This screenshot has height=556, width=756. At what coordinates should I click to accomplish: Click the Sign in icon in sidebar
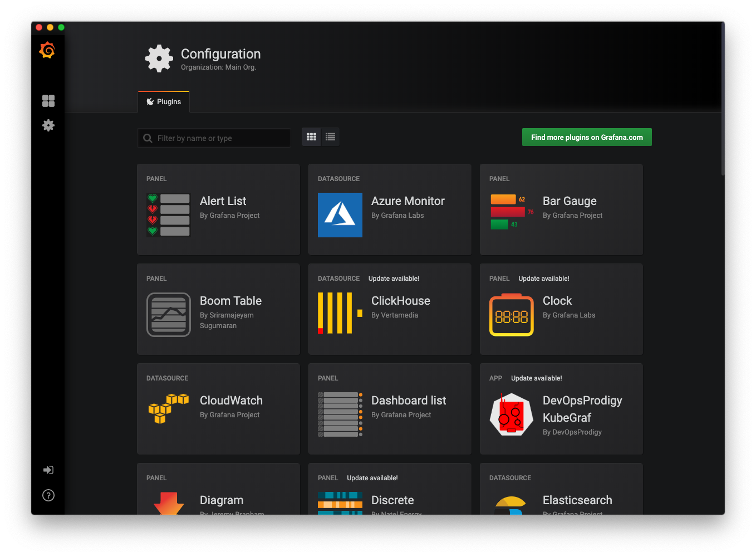coord(48,470)
